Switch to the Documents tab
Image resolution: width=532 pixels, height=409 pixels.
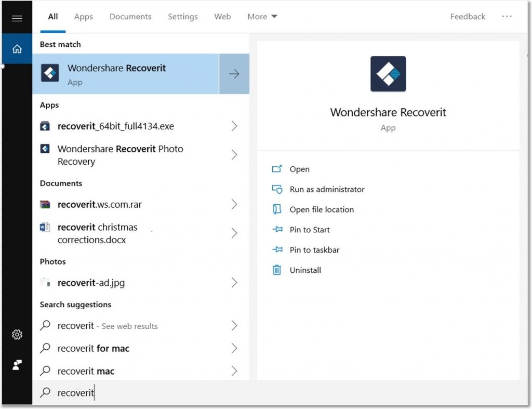[130, 16]
